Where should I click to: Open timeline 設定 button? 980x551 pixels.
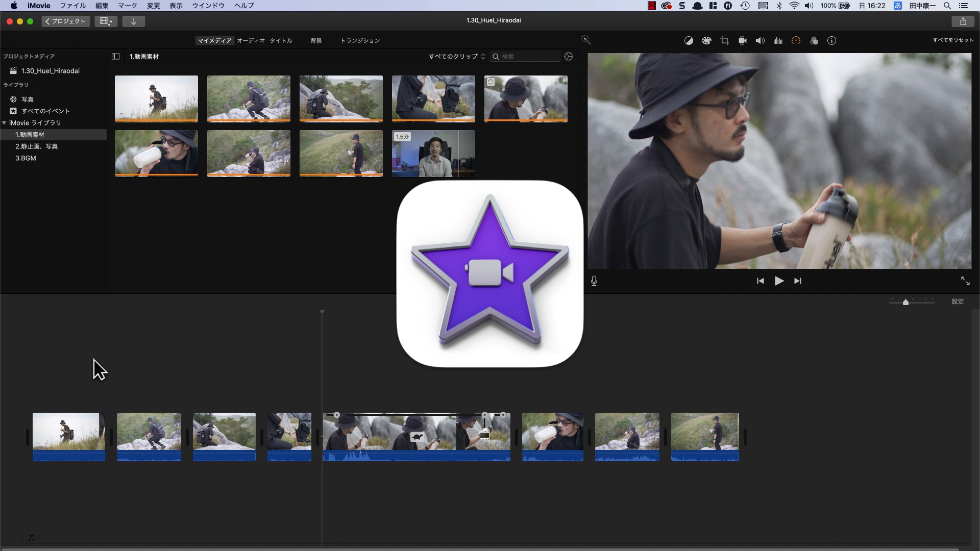click(x=958, y=302)
